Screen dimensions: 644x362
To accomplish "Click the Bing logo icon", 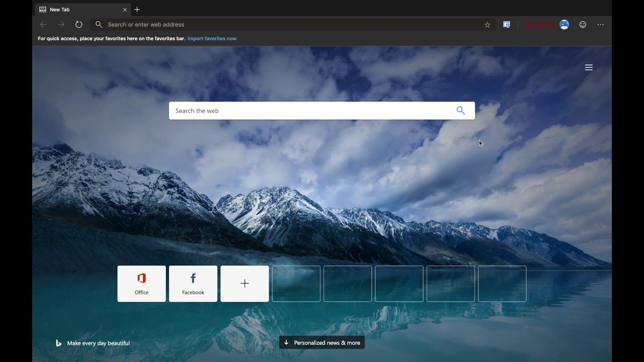I will tap(58, 343).
